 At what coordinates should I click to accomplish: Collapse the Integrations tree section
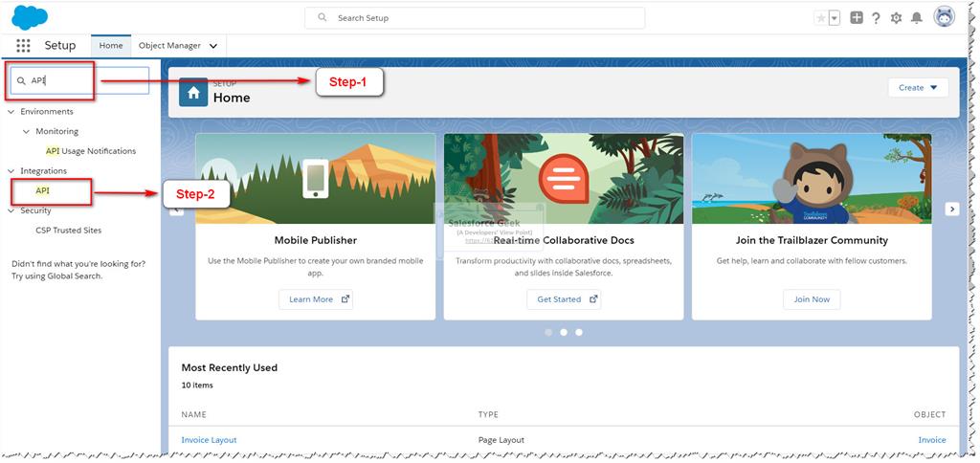11,170
